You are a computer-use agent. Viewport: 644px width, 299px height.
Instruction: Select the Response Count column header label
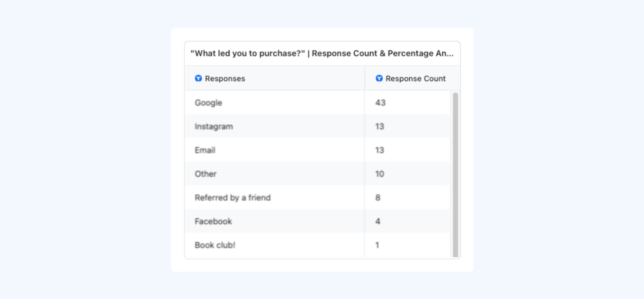[415, 79]
